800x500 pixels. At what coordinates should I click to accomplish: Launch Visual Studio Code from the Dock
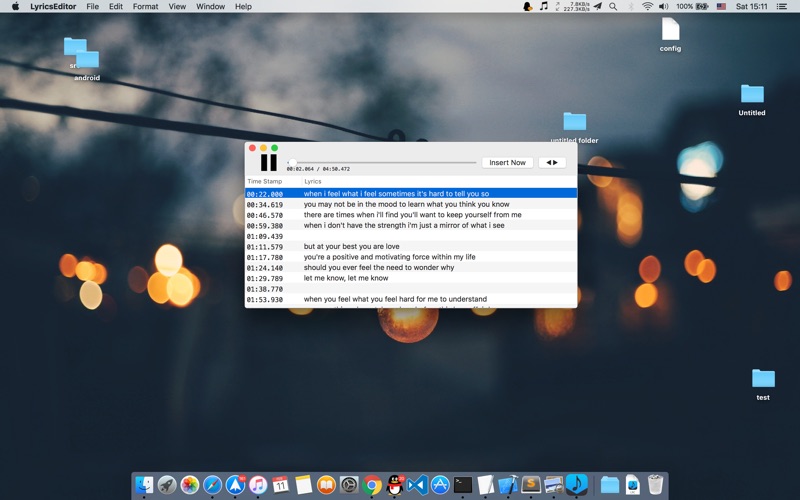pos(417,485)
